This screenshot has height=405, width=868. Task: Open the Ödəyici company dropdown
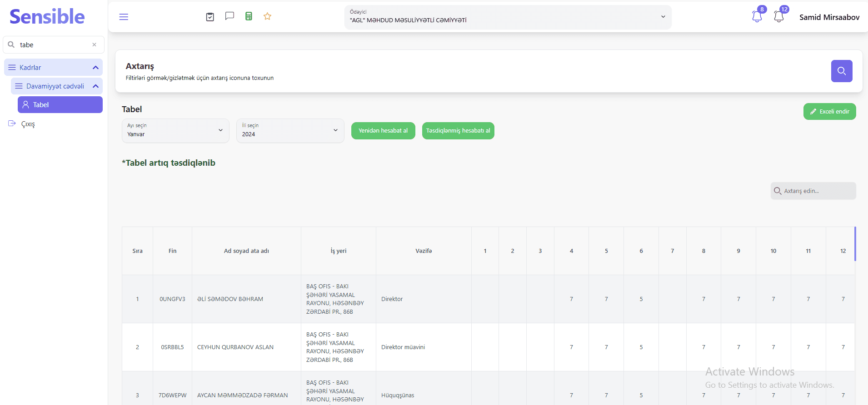[508, 17]
